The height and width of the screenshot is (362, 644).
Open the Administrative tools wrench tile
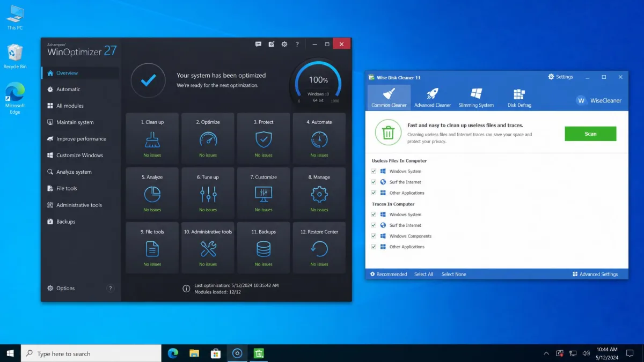pyautogui.click(x=208, y=248)
